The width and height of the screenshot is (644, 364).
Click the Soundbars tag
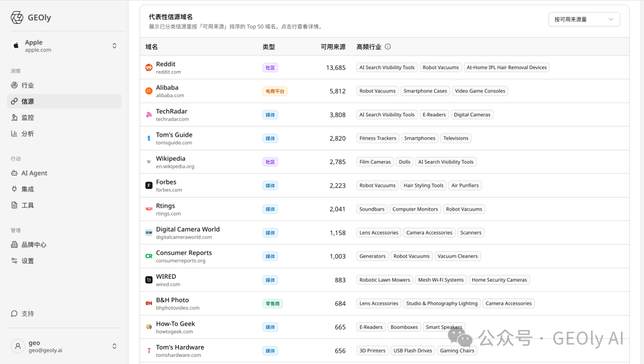pos(371,209)
